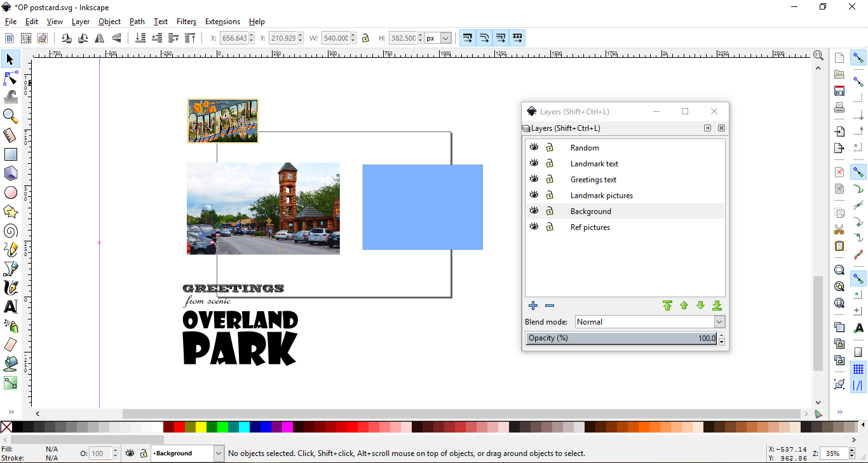The image size is (868, 463).
Task: Activate the Rectangle tool
Action: (x=10, y=154)
